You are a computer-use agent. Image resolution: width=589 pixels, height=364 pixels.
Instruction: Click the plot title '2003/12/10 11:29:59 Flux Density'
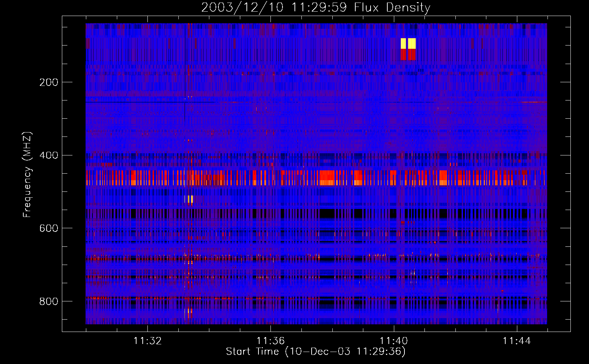(316, 7)
